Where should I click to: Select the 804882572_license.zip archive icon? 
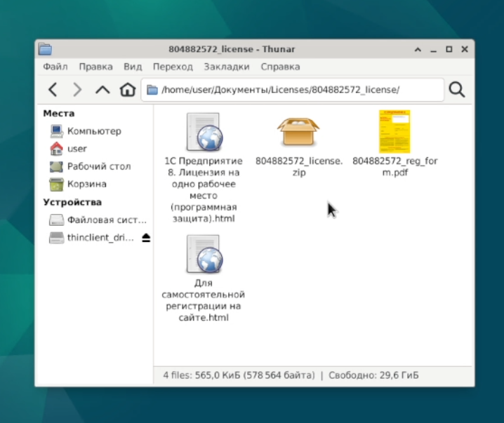pos(298,131)
